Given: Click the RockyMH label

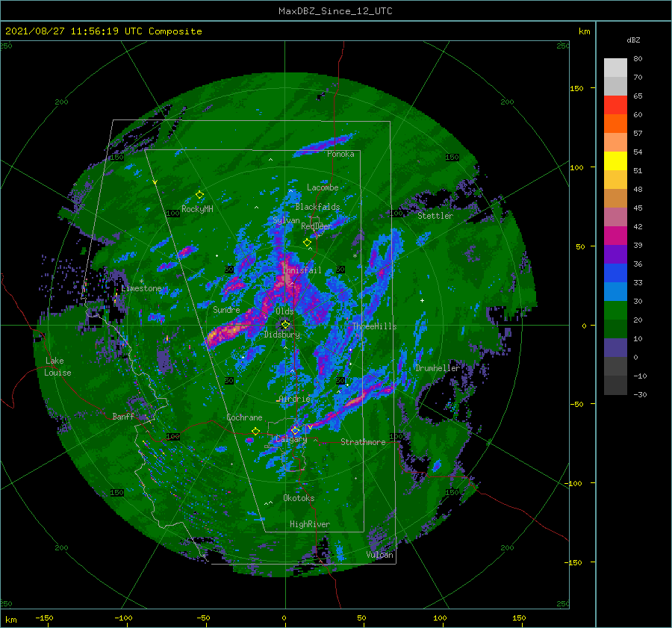Looking at the screenshot, I should click(197, 209).
